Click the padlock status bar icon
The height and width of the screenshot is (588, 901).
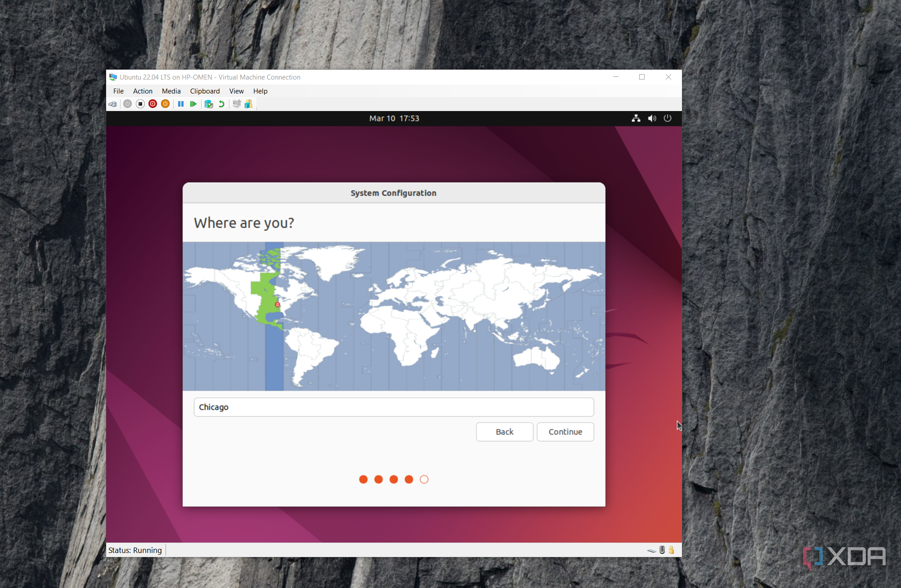click(672, 550)
